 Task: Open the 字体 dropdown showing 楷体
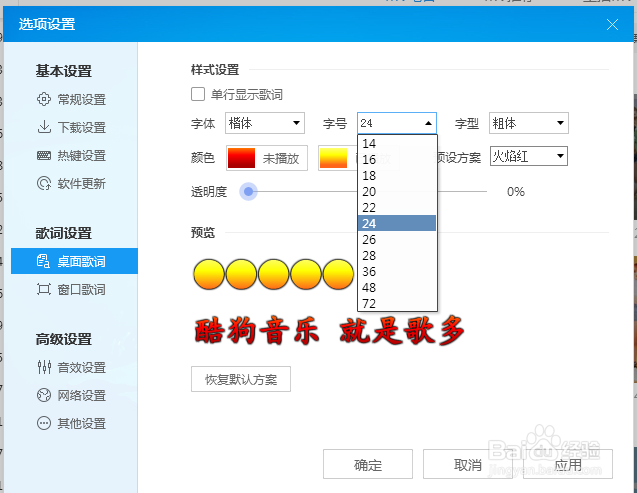coord(265,123)
